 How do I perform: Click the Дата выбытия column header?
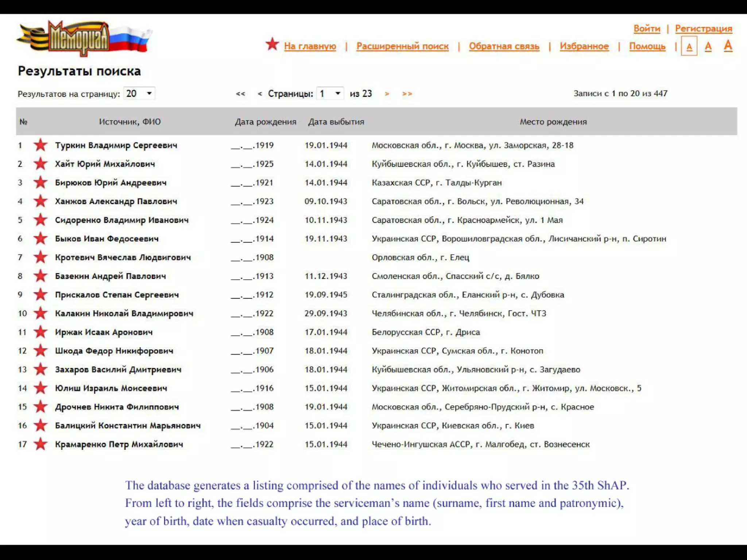coord(336,121)
